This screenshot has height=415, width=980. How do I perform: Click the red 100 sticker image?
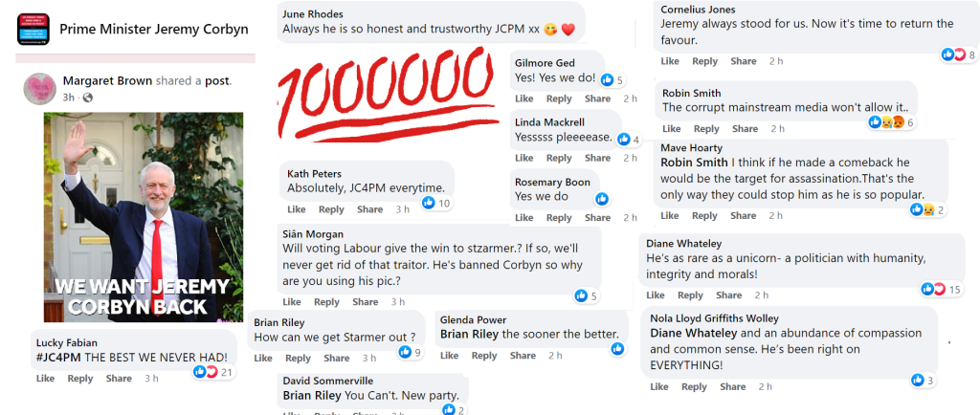click(388, 96)
